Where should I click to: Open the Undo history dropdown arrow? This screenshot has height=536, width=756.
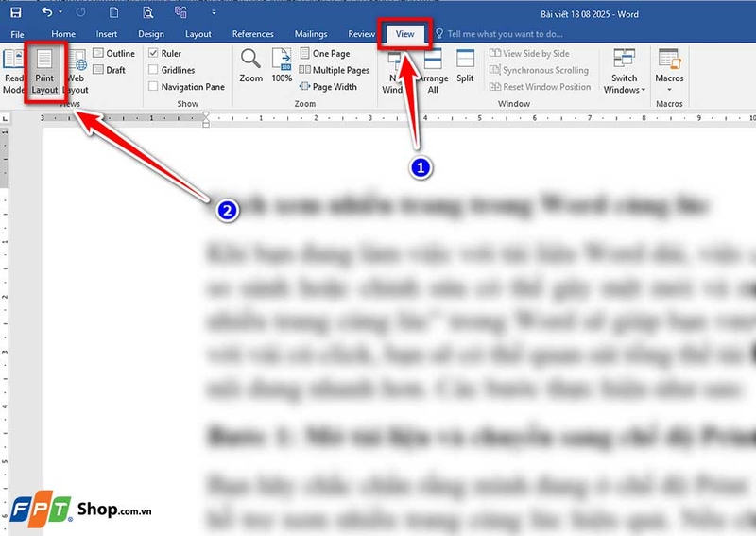[61, 13]
